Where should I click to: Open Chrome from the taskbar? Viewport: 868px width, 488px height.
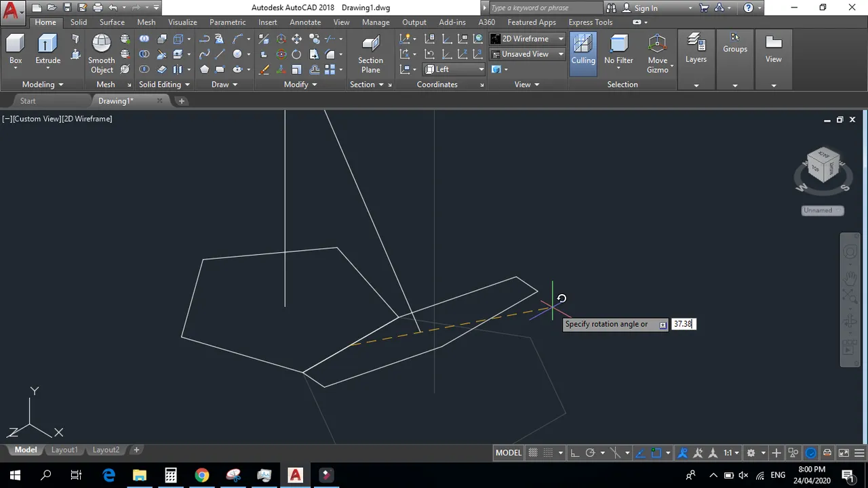[x=201, y=474]
